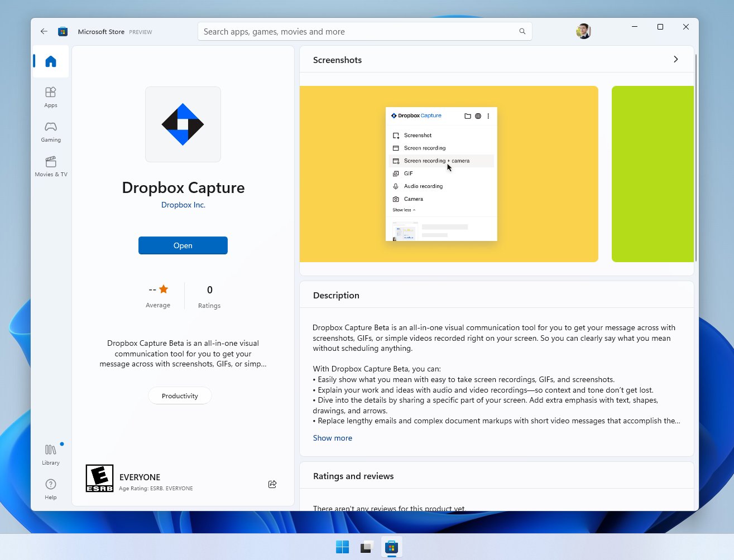Image resolution: width=734 pixels, height=560 pixels.
Task: Close the Microsoft Store window
Action: 686,27
